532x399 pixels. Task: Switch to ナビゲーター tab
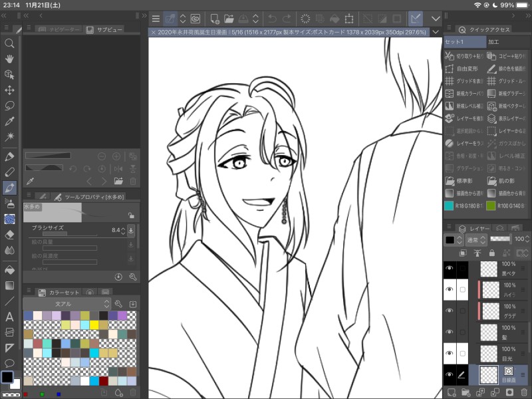[x=59, y=30]
